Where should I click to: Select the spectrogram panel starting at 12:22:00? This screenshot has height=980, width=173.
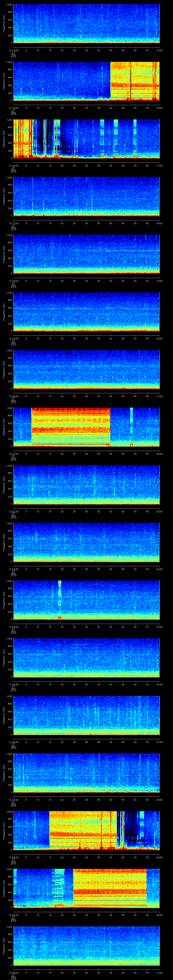87,485
